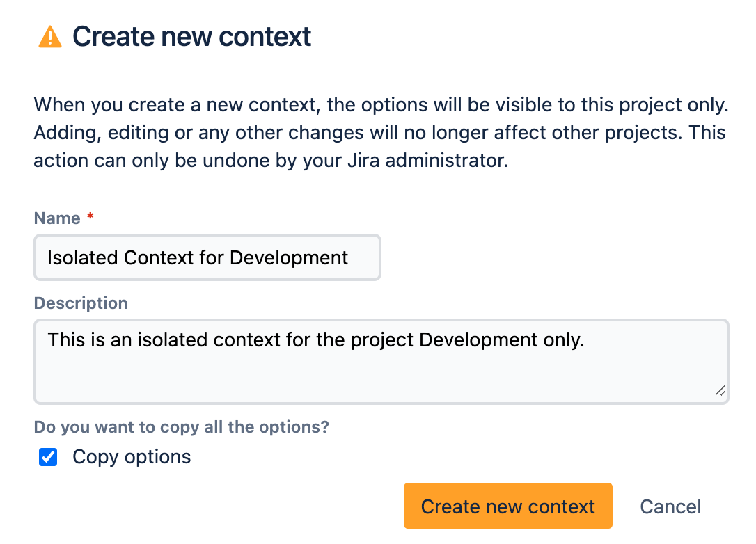756x544 pixels.
Task: Click the word "Development" in the Name field
Action: pos(289,258)
